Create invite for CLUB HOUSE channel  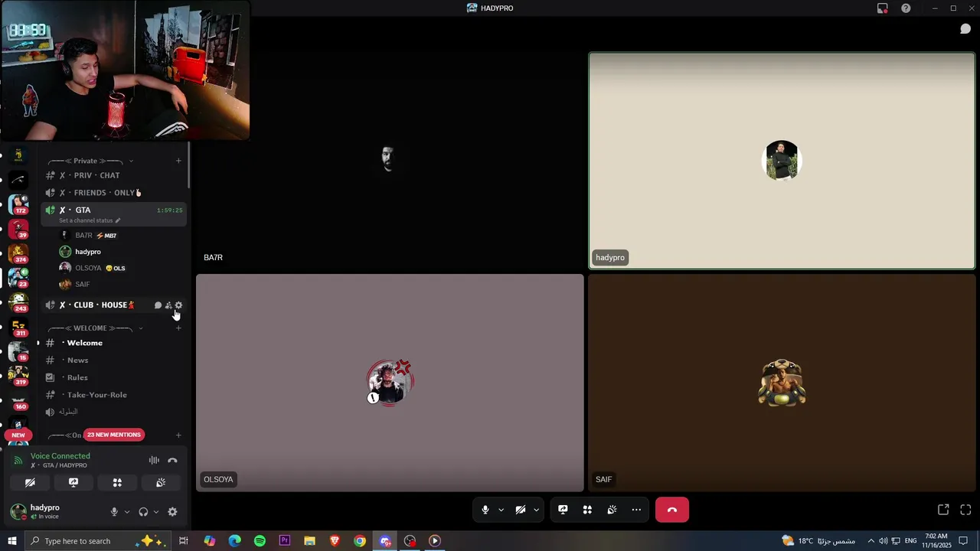pos(168,305)
